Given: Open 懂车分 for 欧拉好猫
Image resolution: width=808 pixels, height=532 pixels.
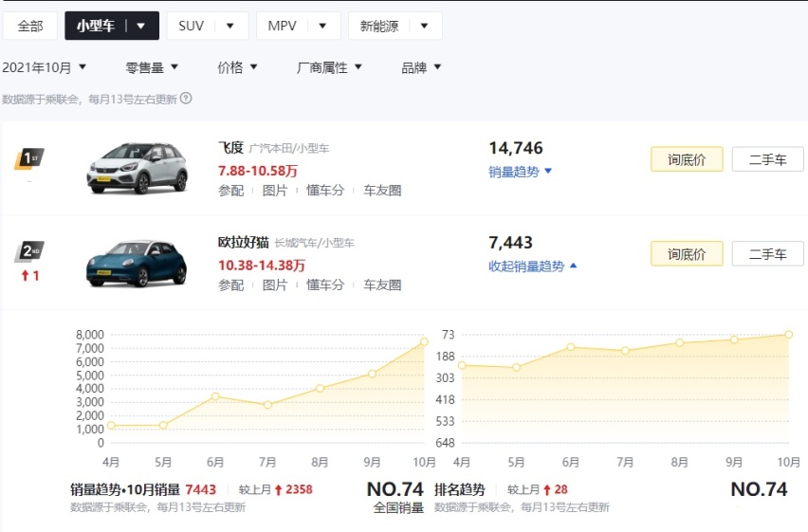Looking at the screenshot, I should 325,285.
